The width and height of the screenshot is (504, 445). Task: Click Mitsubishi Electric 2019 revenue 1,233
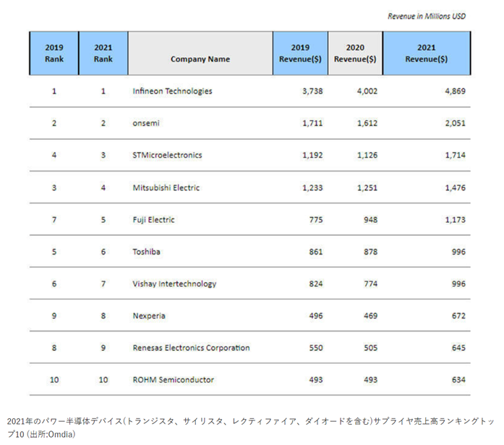tap(312, 187)
